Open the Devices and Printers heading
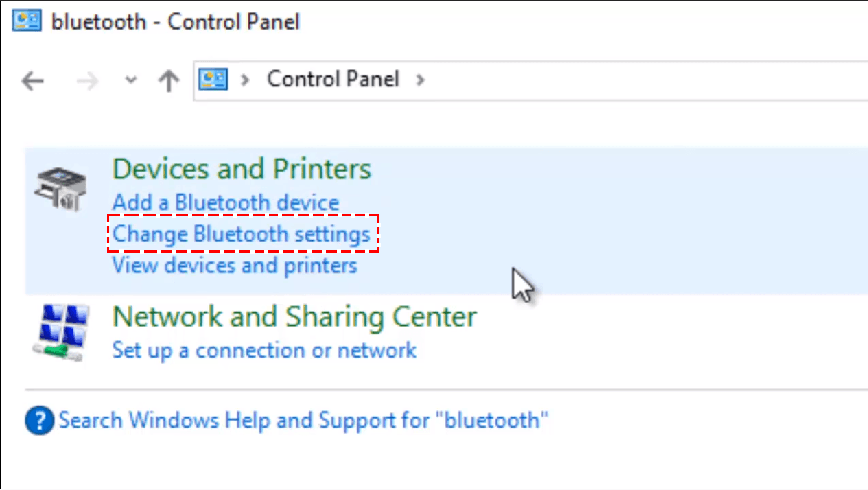868x490 pixels. tap(242, 169)
